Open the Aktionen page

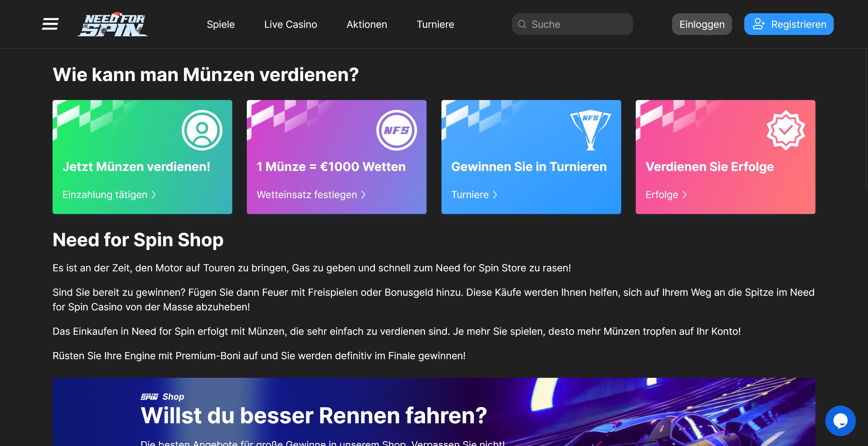point(367,24)
